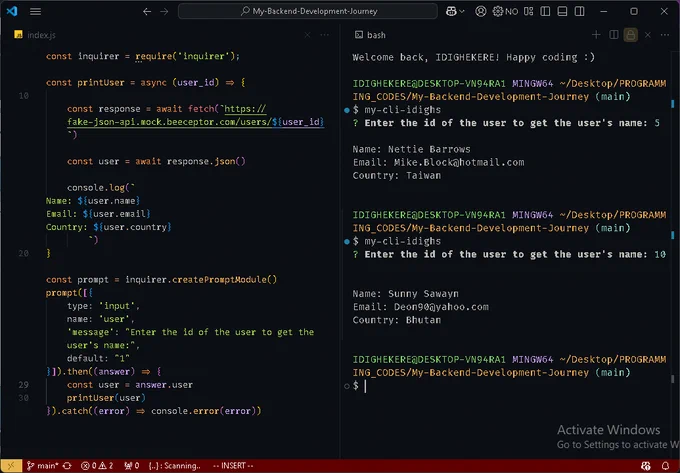
Task: Click hollow marker at the empty prompt
Action: (x=347, y=386)
